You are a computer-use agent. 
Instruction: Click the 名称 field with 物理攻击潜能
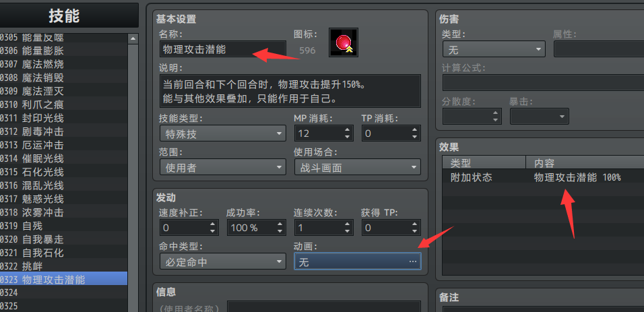click(222, 49)
